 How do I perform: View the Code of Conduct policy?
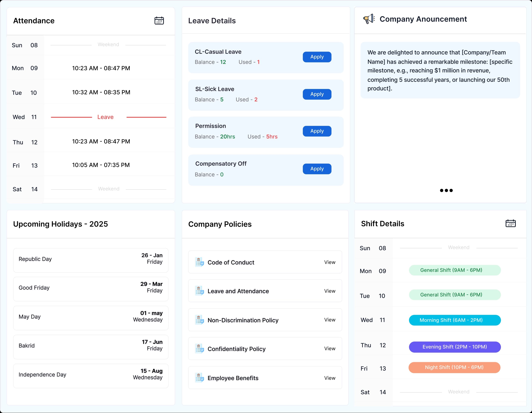pyautogui.click(x=330, y=262)
